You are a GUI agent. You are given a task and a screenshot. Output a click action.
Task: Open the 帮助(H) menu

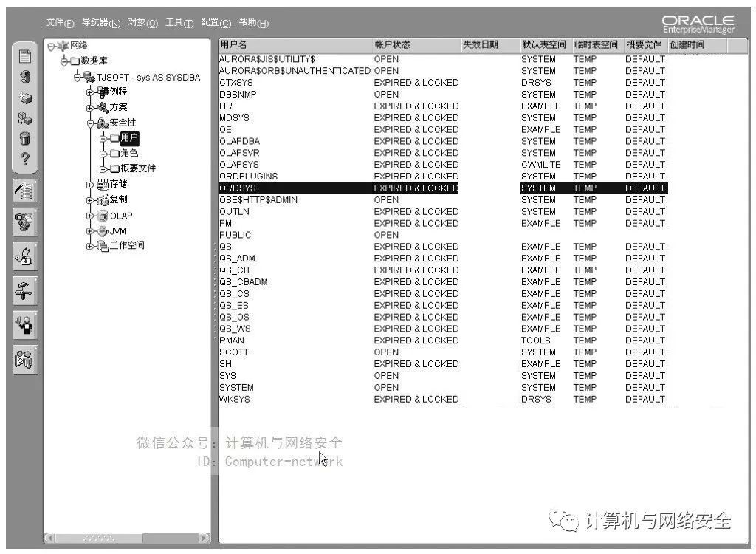click(253, 22)
